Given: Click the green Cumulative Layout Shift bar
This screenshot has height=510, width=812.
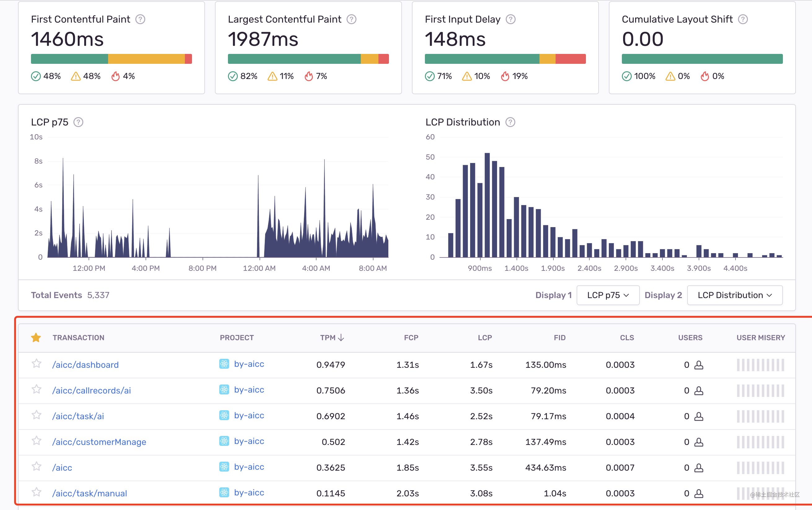Looking at the screenshot, I should [702, 59].
